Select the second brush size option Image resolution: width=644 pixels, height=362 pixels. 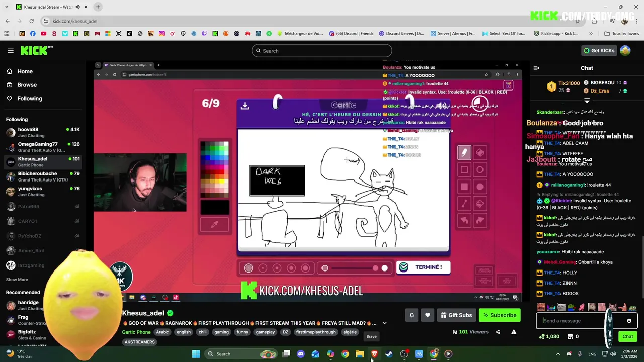pos(263,268)
